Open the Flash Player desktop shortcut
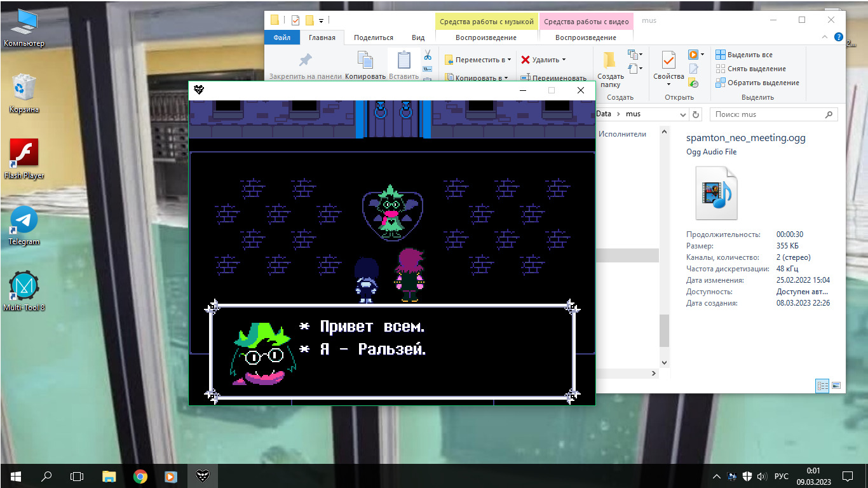This screenshot has width=868, height=488. point(24,154)
